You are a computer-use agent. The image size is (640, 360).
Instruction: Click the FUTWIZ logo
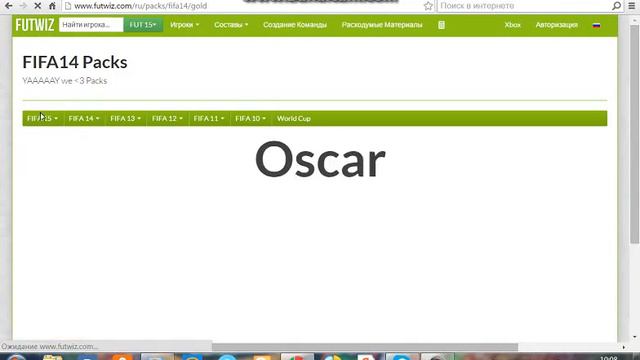tap(35, 25)
